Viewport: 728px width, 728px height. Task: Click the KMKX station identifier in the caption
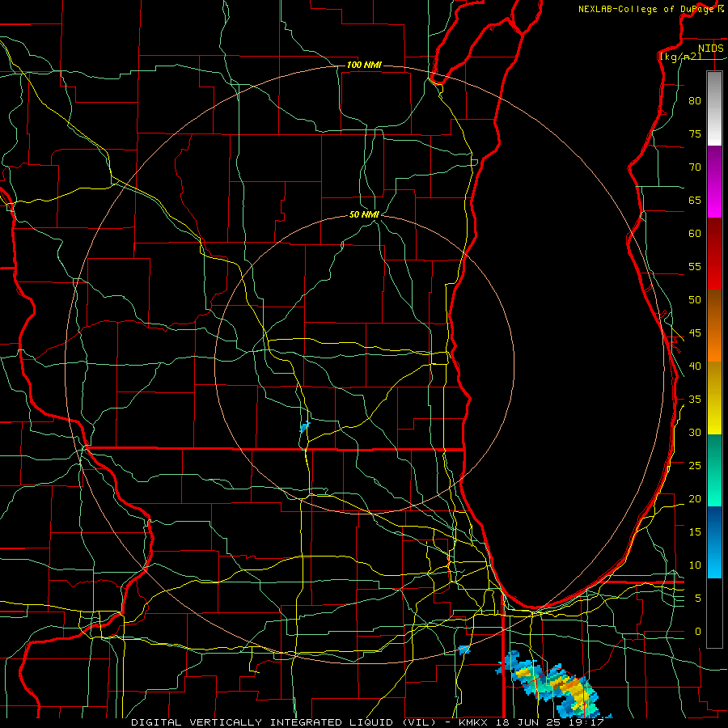click(x=473, y=722)
